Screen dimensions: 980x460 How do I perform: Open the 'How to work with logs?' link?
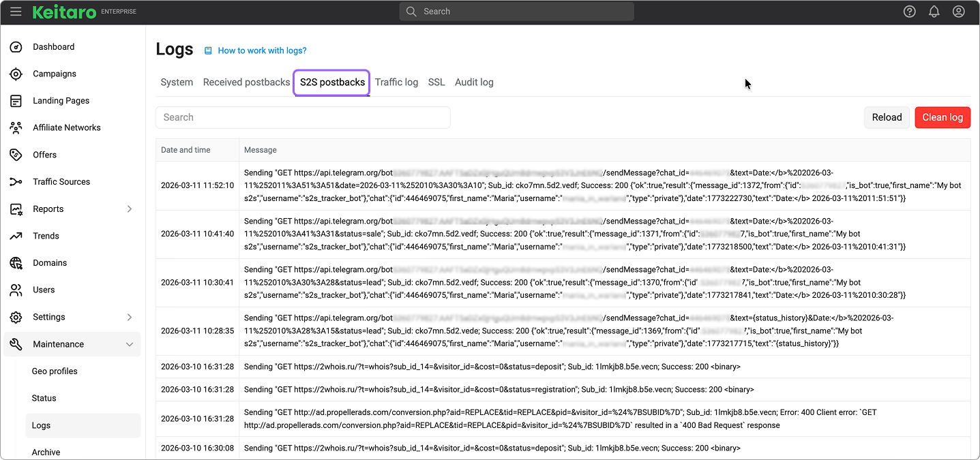coord(262,50)
